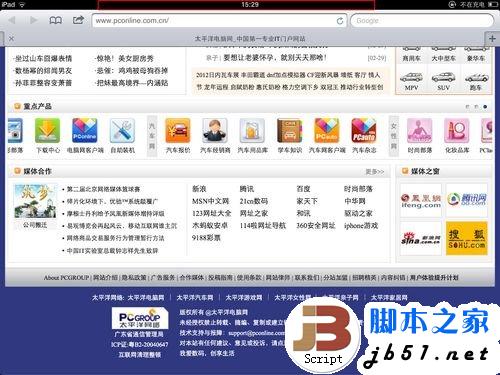
Task: Add a new tab with plus button
Action: pyautogui.click(x=492, y=38)
